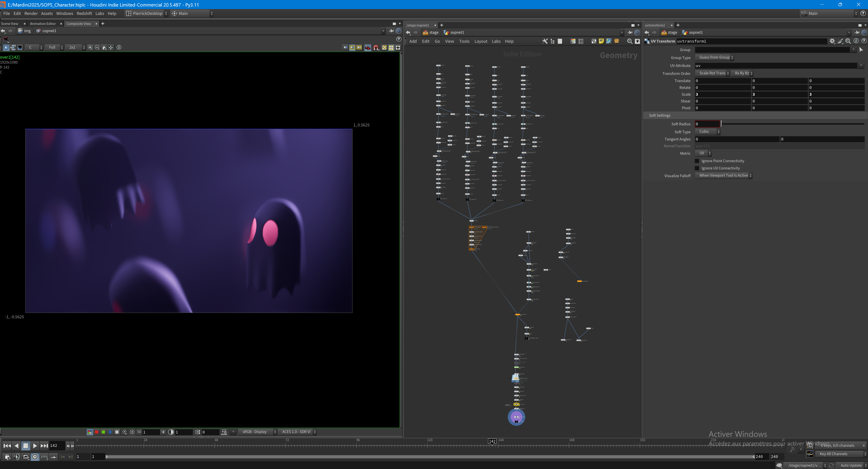Click the network tree view icon
Viewport: 868px width, 469px height.
tap(553, 41)
